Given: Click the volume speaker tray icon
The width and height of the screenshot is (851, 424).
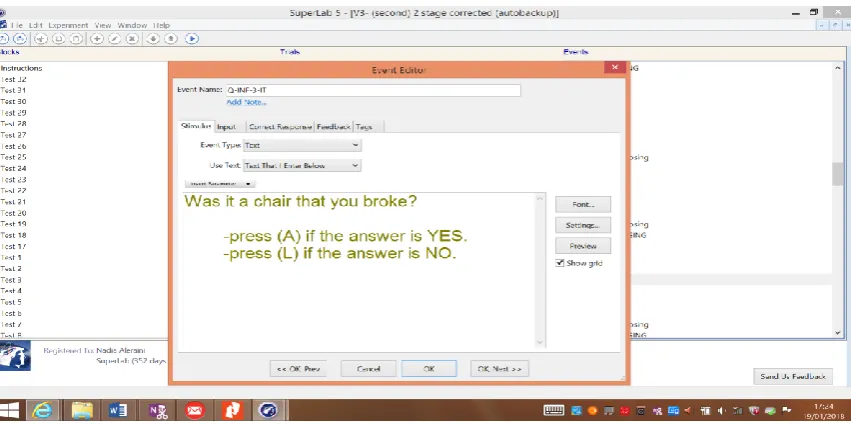Looking at the screenshot, I should pos(722,411).
